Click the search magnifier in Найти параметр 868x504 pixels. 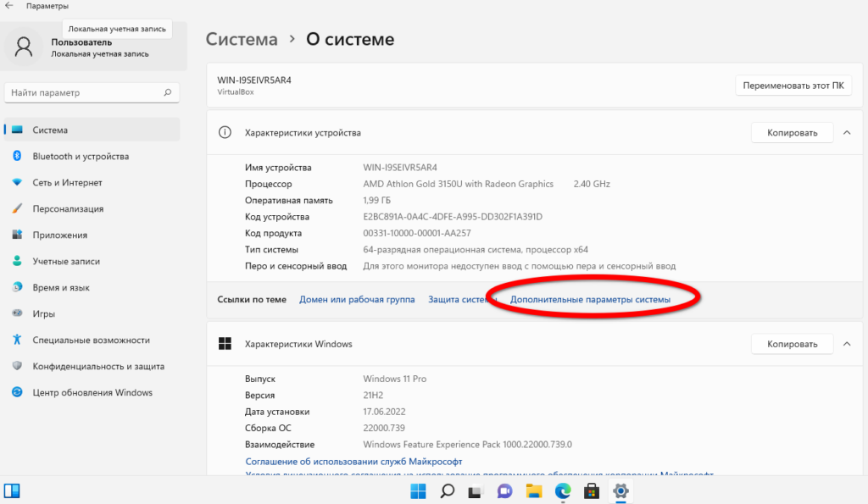pyautogui.click(x=168, y=92)
